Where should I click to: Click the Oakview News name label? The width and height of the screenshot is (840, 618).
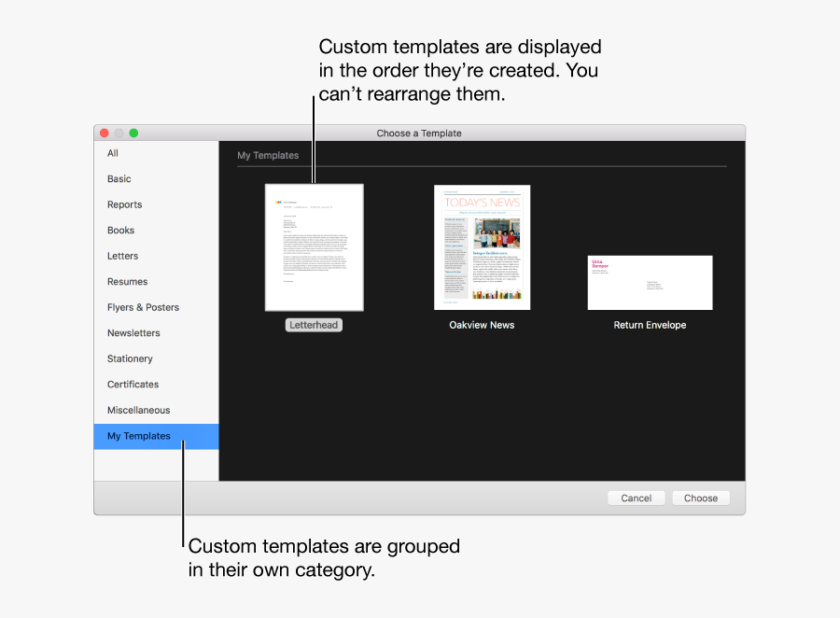[x=482, y=325]
